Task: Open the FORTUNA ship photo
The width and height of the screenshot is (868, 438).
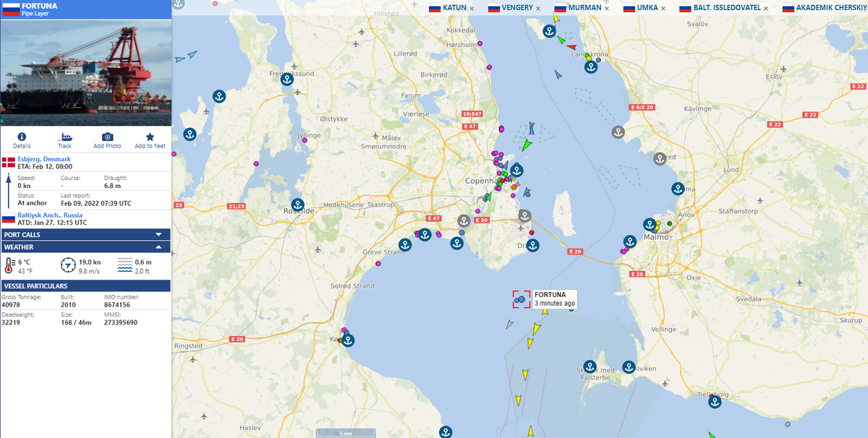Action: (x=86, y=73)
